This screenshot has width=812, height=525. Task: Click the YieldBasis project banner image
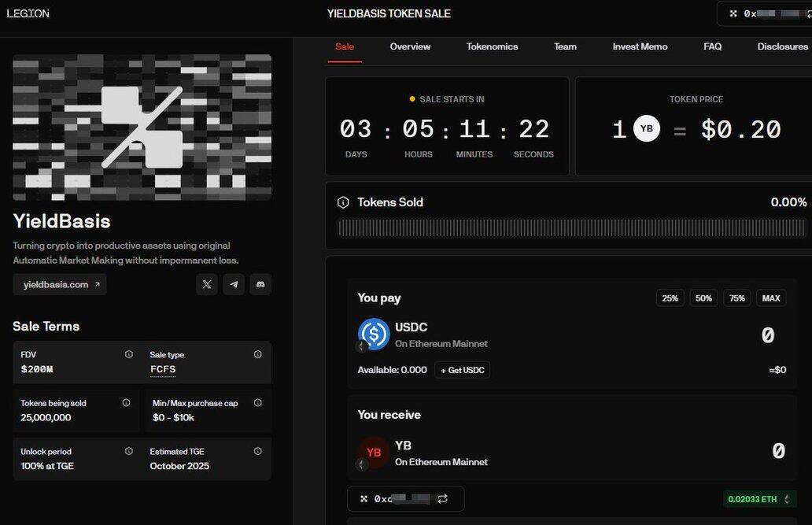142,128
